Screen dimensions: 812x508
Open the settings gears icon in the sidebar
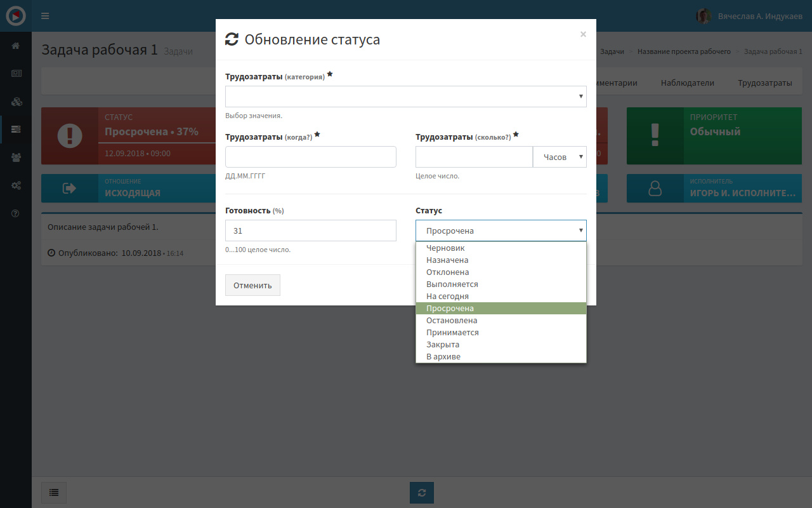[16, 185]
